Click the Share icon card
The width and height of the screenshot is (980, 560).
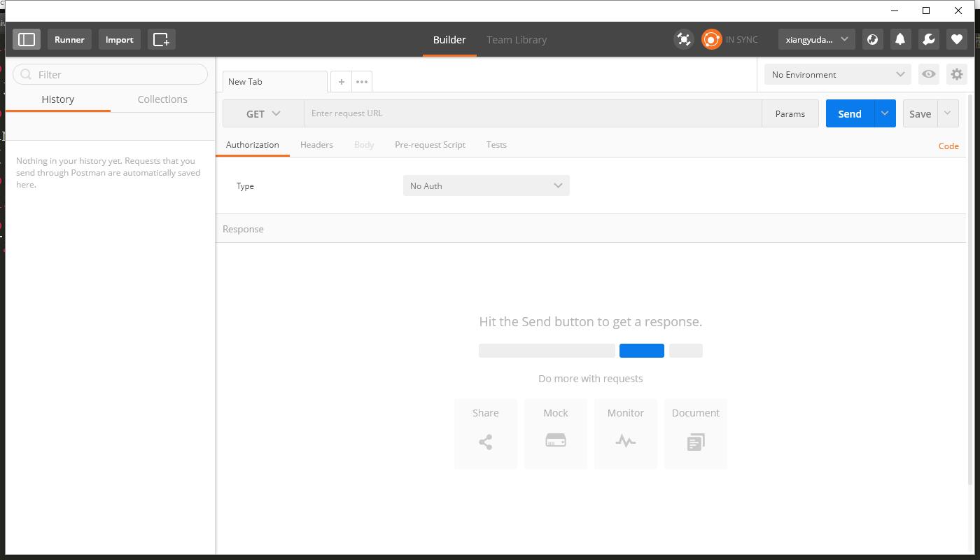(x=486, y=434)
